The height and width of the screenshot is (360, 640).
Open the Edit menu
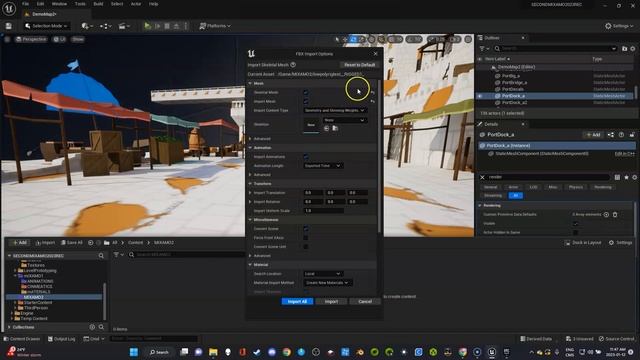click(40, 4)
